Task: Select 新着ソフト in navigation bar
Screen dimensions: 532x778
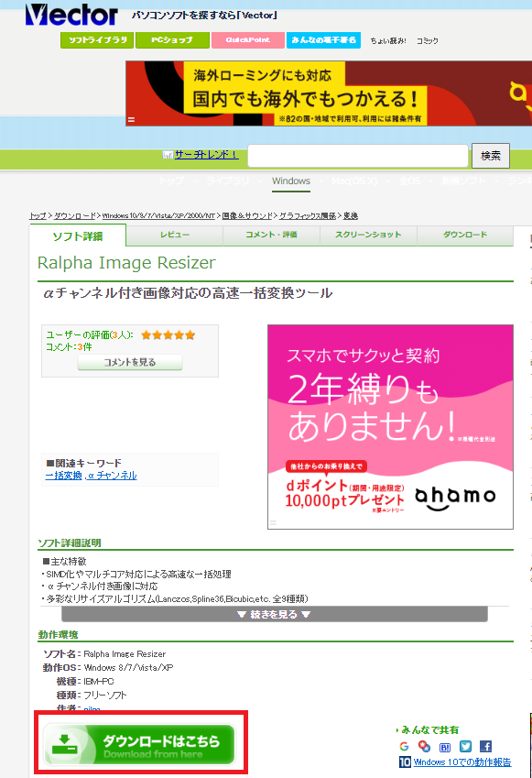Action: coord(463,181)
